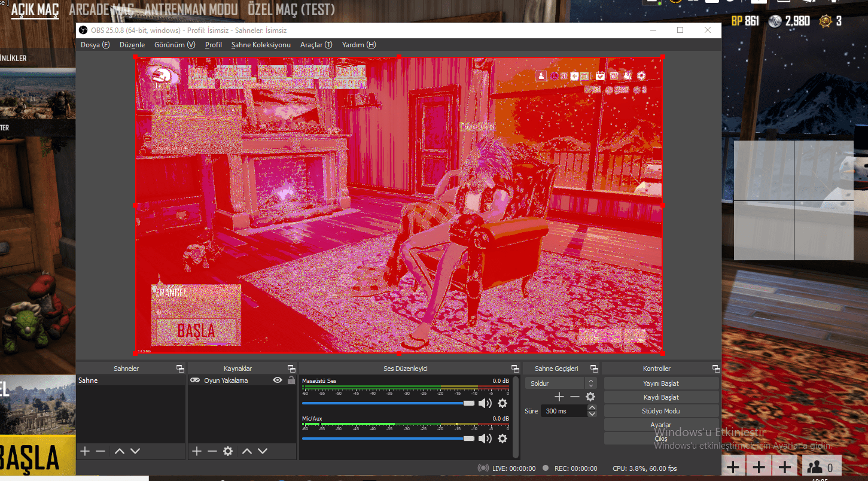Mute Masaüstü Ses audio
This screenshot has height=481, width=868.
click(485, 404)
